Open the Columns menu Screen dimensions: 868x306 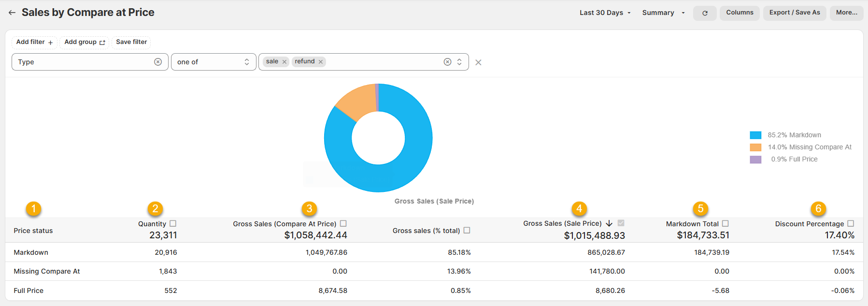740,13
